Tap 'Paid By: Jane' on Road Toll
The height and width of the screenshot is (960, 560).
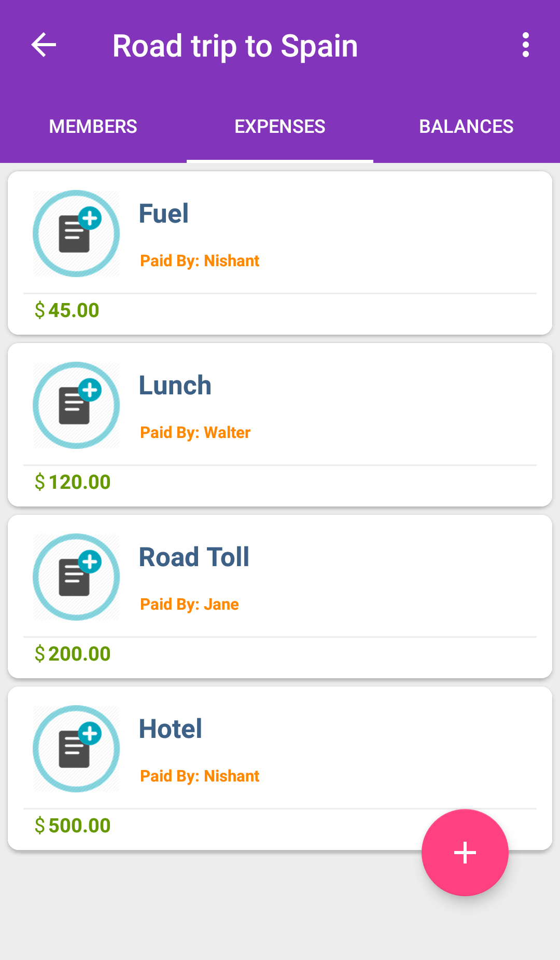click(x=190, y=604)
